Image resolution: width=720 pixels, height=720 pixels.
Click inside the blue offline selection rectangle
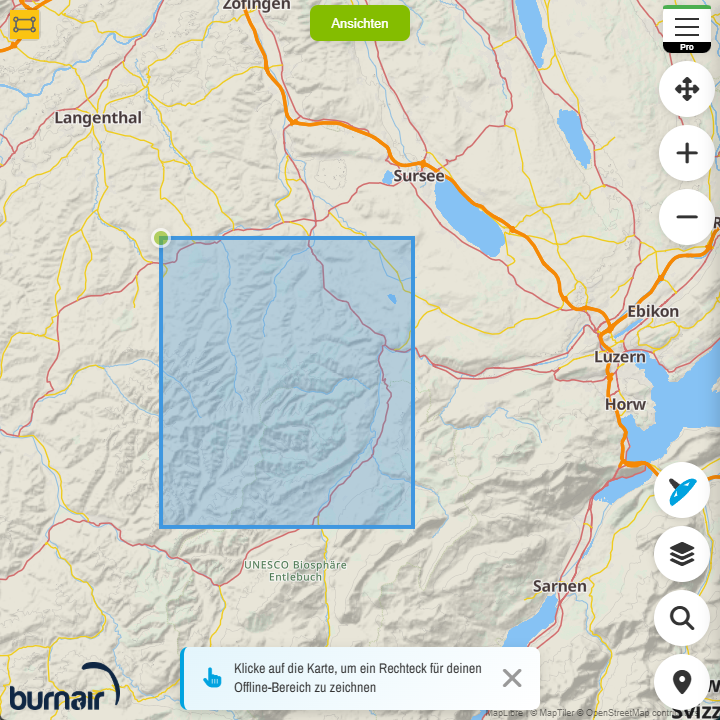pos(287,382)
